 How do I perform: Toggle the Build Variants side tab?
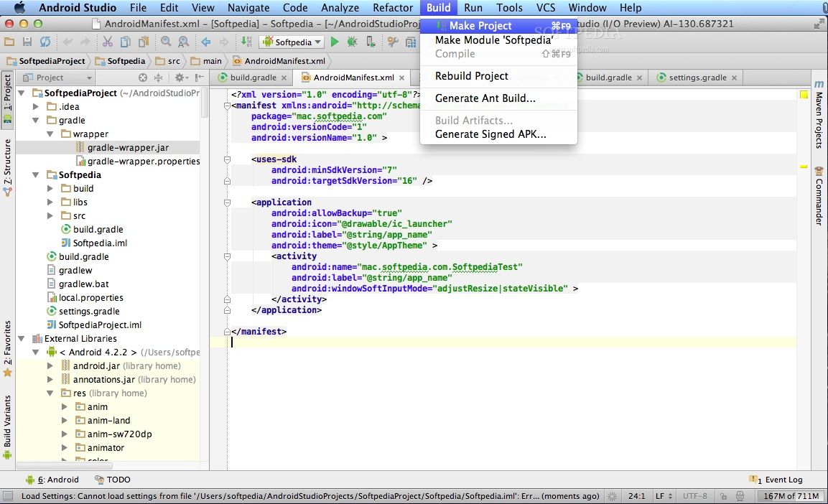tap(7, 426)
